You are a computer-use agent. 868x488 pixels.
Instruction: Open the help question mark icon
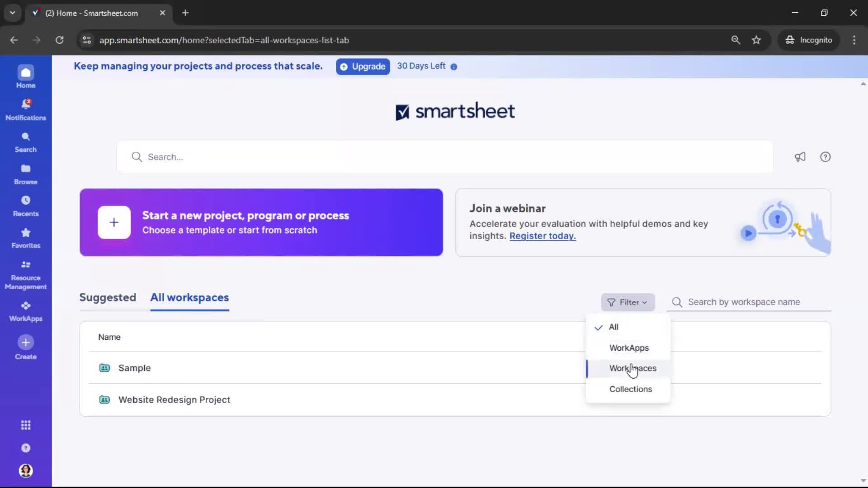[826, 157]
